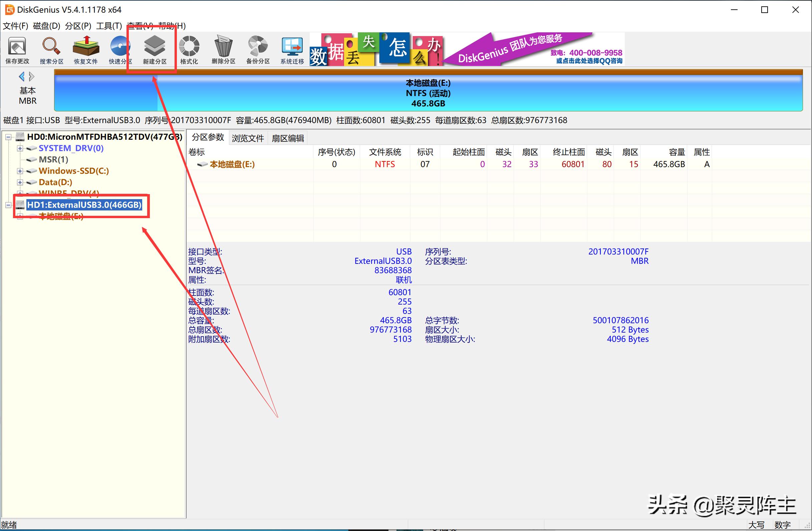The height and width of the screenshot is (531, 812).
Task: Click the 保存更改 (Save Changes) toolbar icon
Action: pyautogui.click(x=17, y=50)
